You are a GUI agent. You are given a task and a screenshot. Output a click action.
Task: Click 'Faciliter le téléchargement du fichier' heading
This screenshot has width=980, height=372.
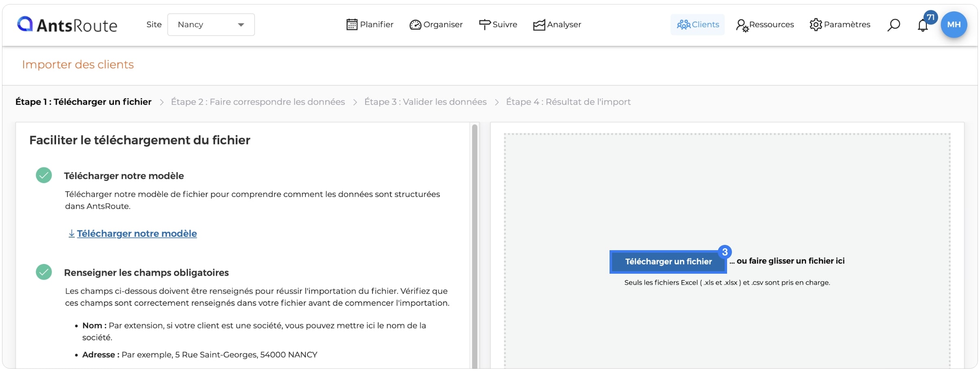point(139,140)
